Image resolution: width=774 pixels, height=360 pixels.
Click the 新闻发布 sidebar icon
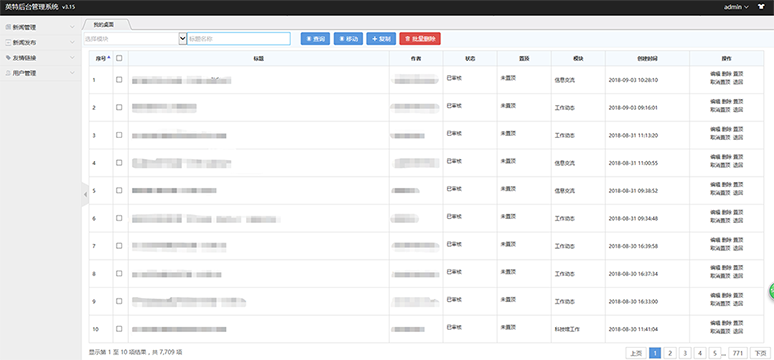(x=7, y=42)
